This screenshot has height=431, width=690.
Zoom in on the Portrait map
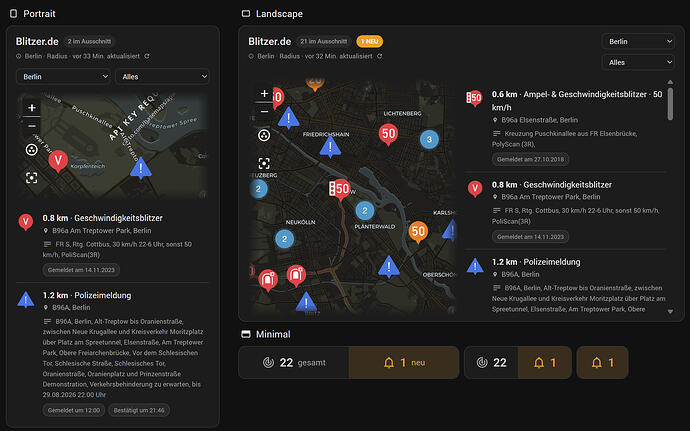coord(32,108)
